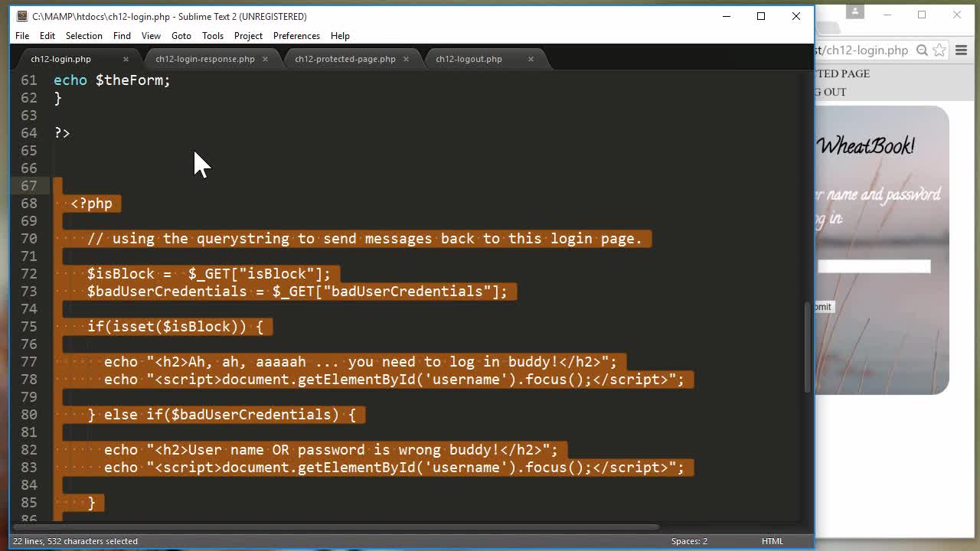980x551 pixels.
Task: Click the browser user profile icon
Action: (855, 11)
